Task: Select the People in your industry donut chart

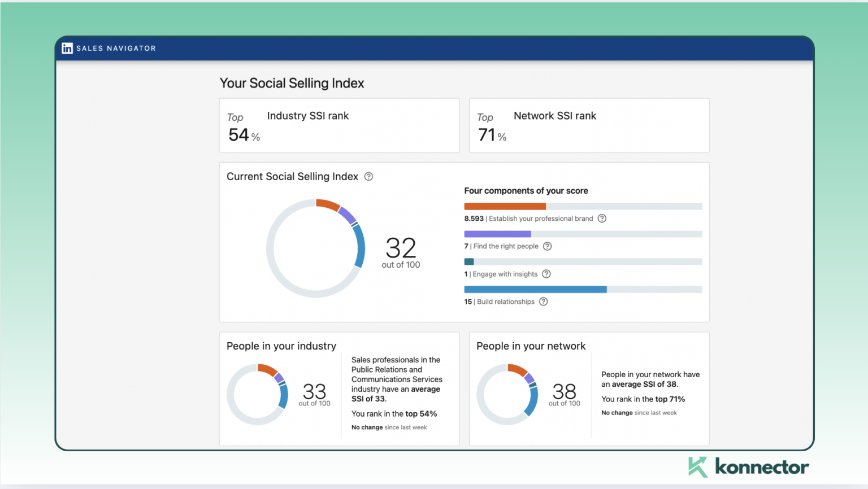Action: pos(258,394)
